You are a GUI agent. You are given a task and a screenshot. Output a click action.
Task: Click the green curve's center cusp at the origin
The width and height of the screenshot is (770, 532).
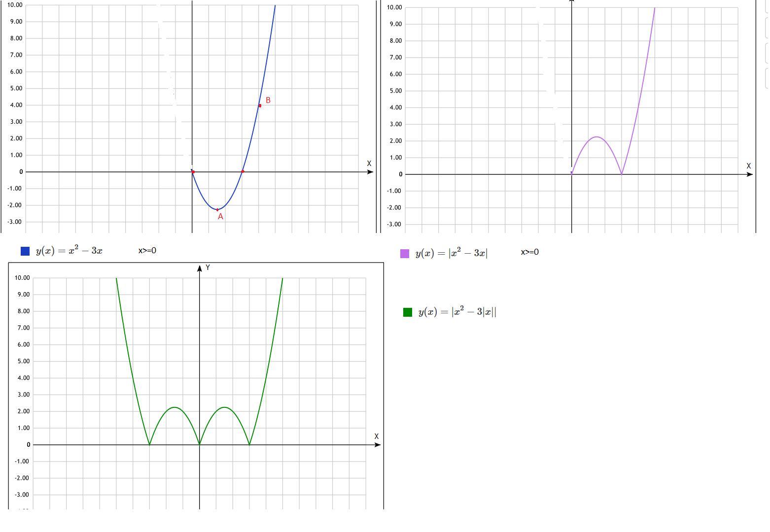click(x=200, y=444)
